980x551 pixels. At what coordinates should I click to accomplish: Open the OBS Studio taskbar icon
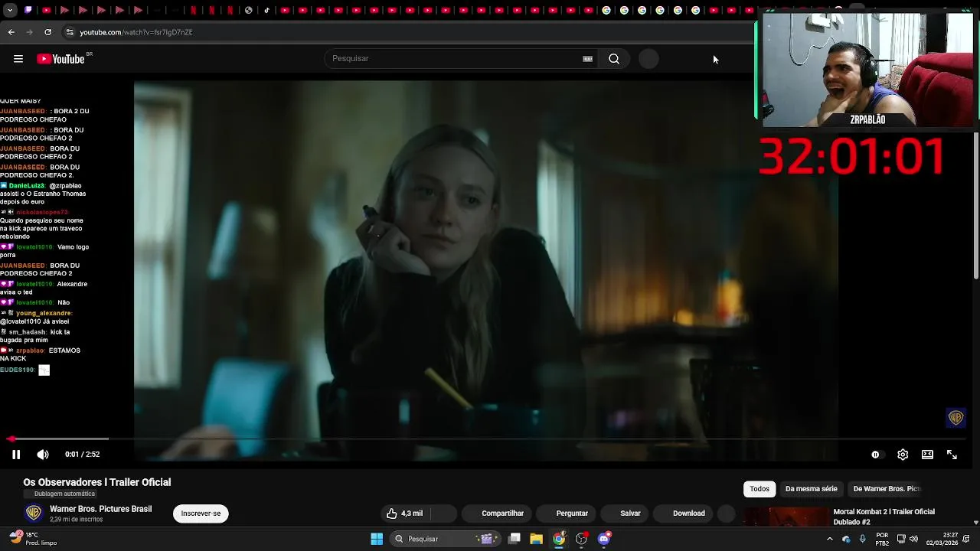point(581,539)
